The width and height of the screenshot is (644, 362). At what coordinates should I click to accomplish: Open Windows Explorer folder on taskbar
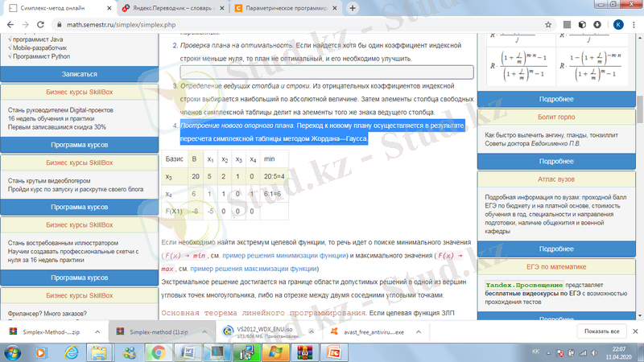tap(98, 352)
